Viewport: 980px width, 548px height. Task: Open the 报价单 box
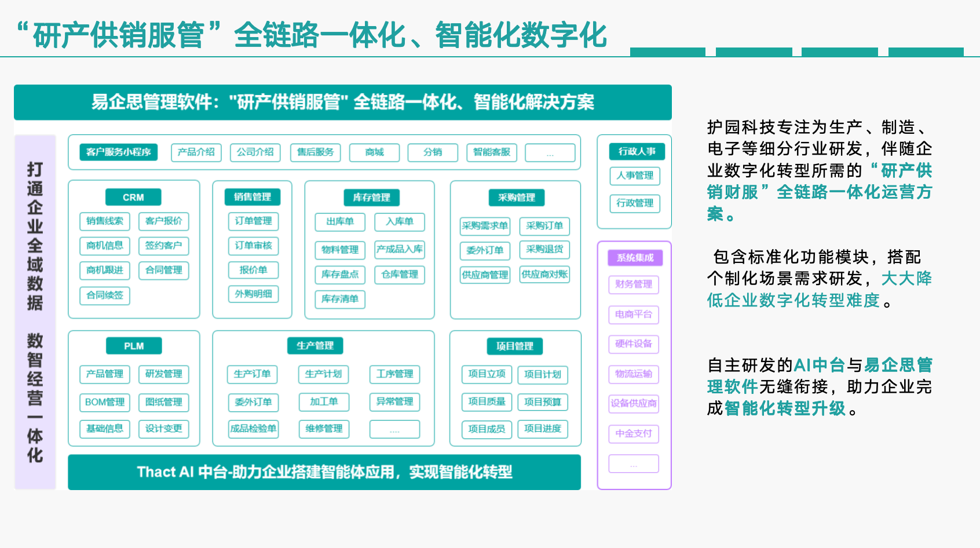[254, 270]
